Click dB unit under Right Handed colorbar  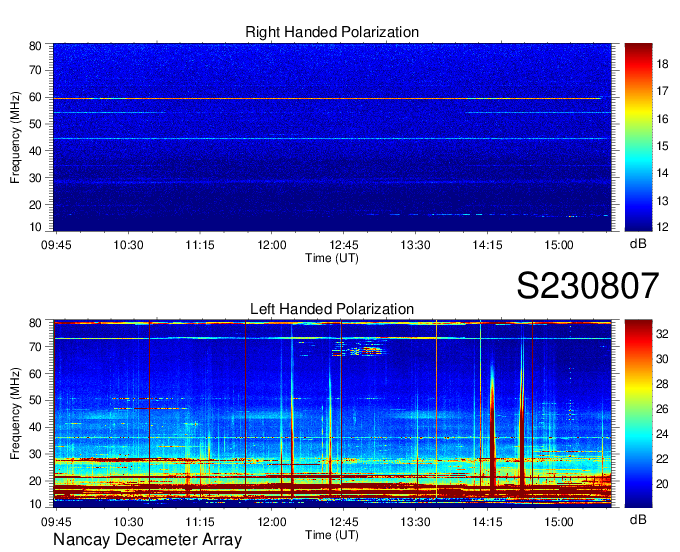coord(638,243)
